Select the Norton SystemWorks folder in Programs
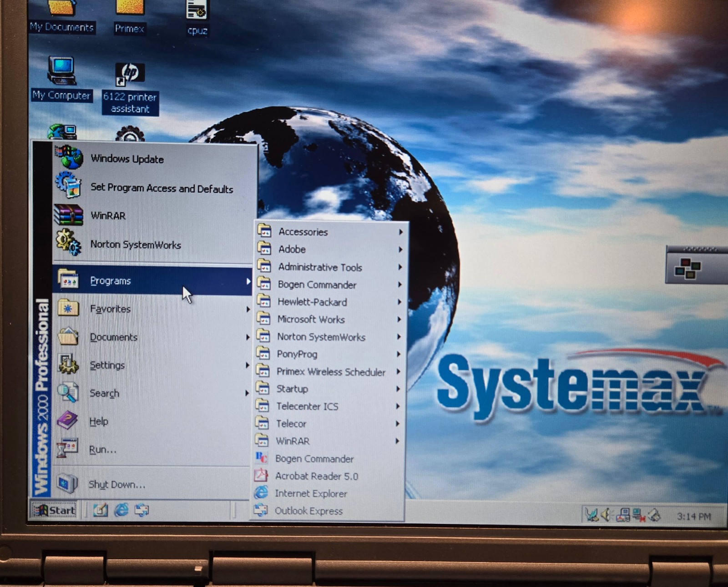The height and width of the screenshot is (587, 728). click(330, 337)
